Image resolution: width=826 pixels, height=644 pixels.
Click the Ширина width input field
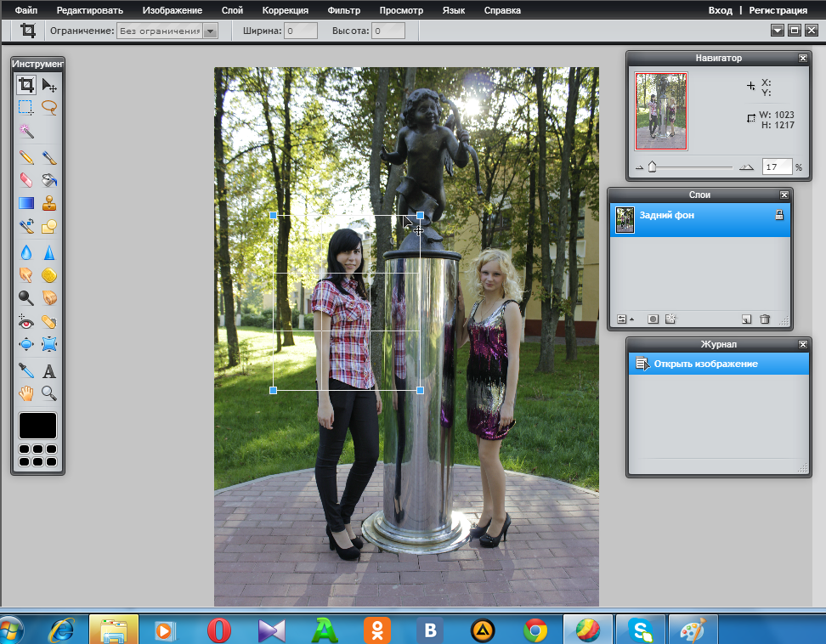301,31
